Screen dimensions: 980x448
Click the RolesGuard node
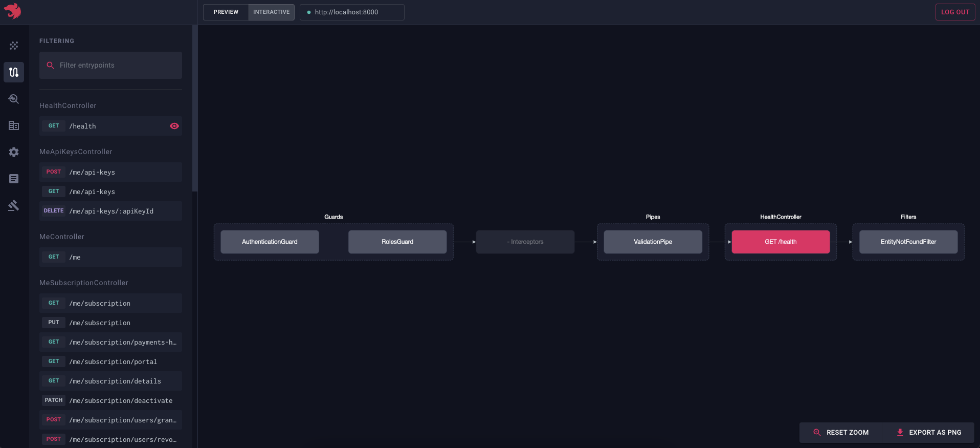click(x=397, y=242)
